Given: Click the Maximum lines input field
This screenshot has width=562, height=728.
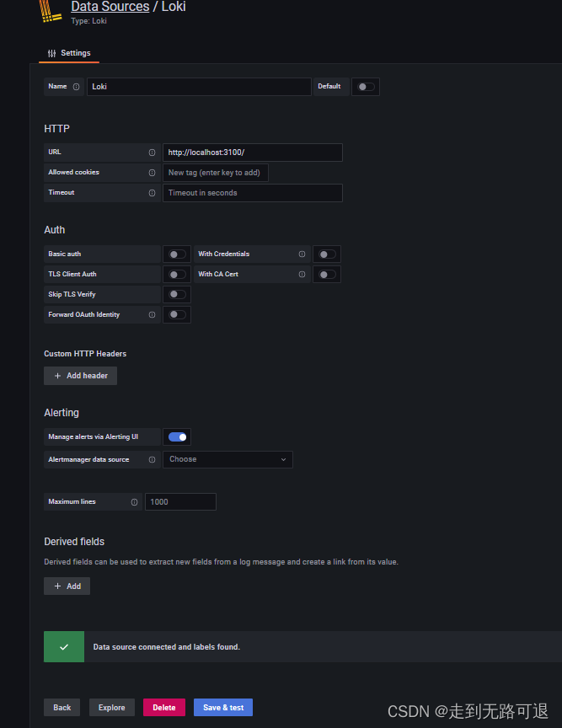Looking at the screenshot, I should [x=180, y=502].
